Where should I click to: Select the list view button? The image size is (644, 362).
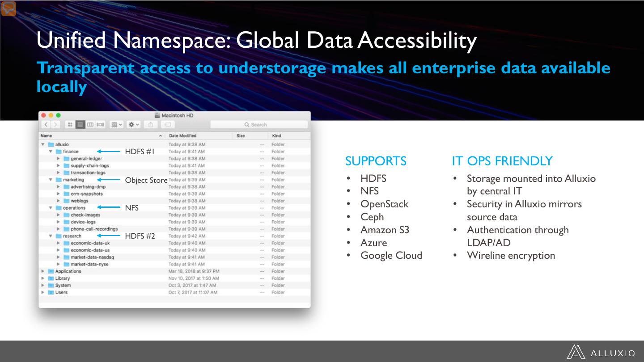point(80,125)
